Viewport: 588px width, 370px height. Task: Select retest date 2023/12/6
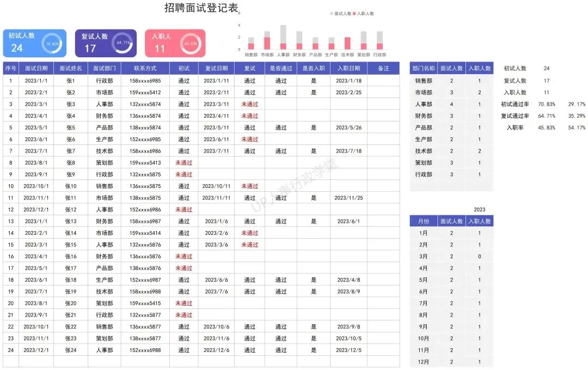tap(216, 350)
